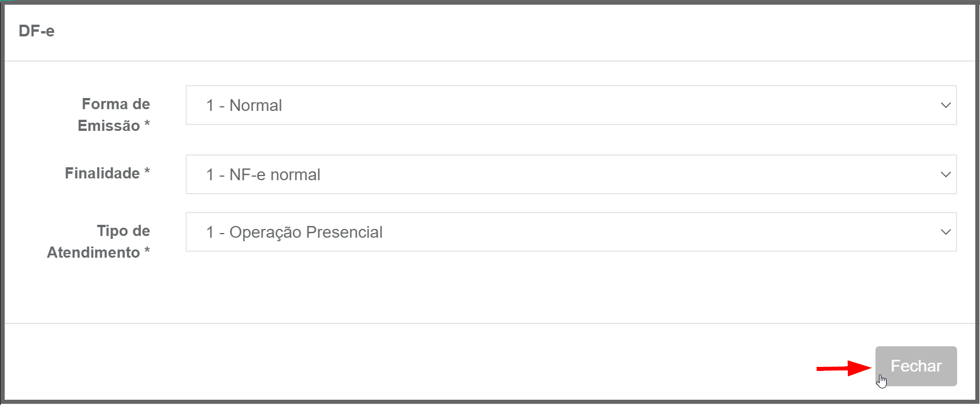The image size is (980, 405).
Task: Click the Fechar button
Action: 916,366
